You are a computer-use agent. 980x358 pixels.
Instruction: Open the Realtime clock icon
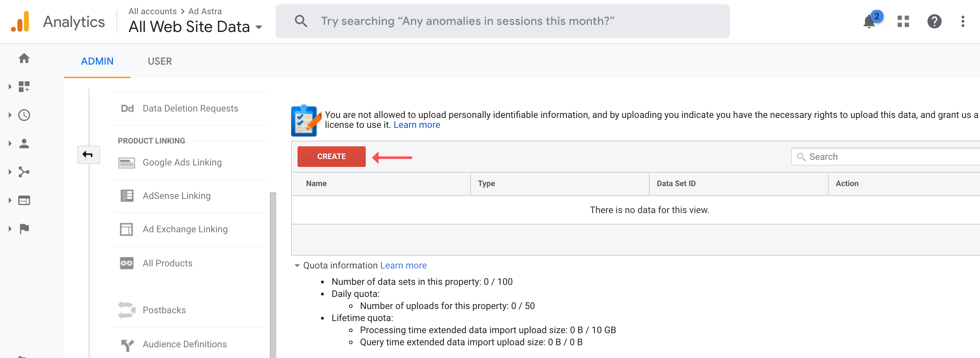click(x=24, y=115)
